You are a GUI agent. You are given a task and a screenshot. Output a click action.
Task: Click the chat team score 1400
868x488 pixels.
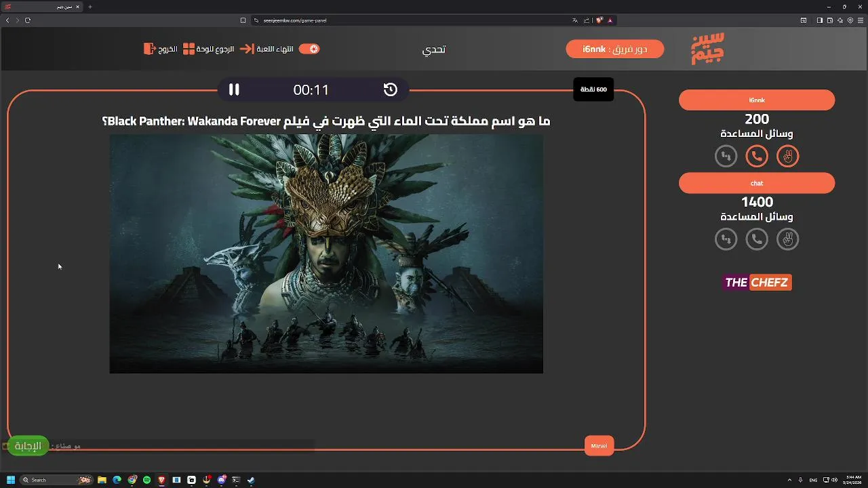(757, 202)
